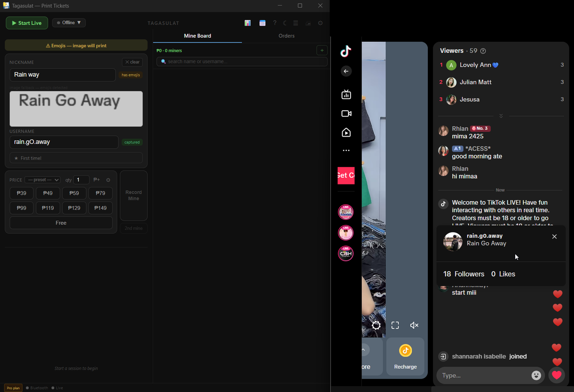The width and height of the screenshot is (574, 392).
Task: Select the ₱119 price button
Action: pyautogui.click(x=48, y=208)
